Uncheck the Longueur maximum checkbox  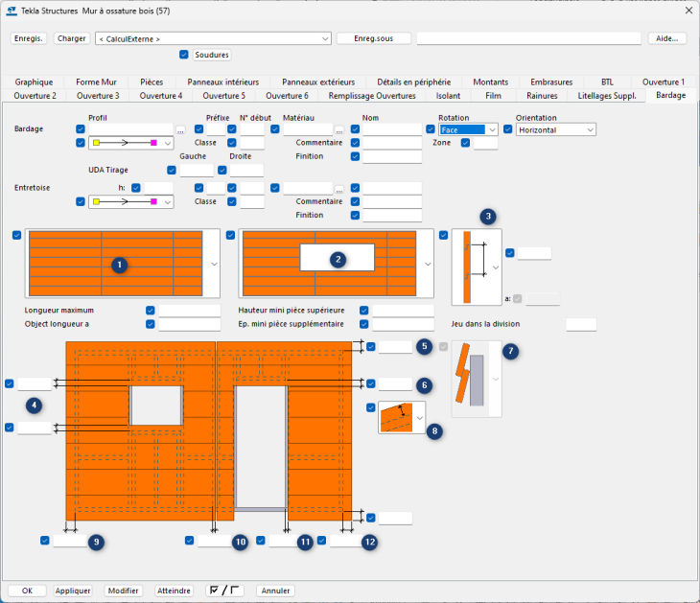coord(151,311)
